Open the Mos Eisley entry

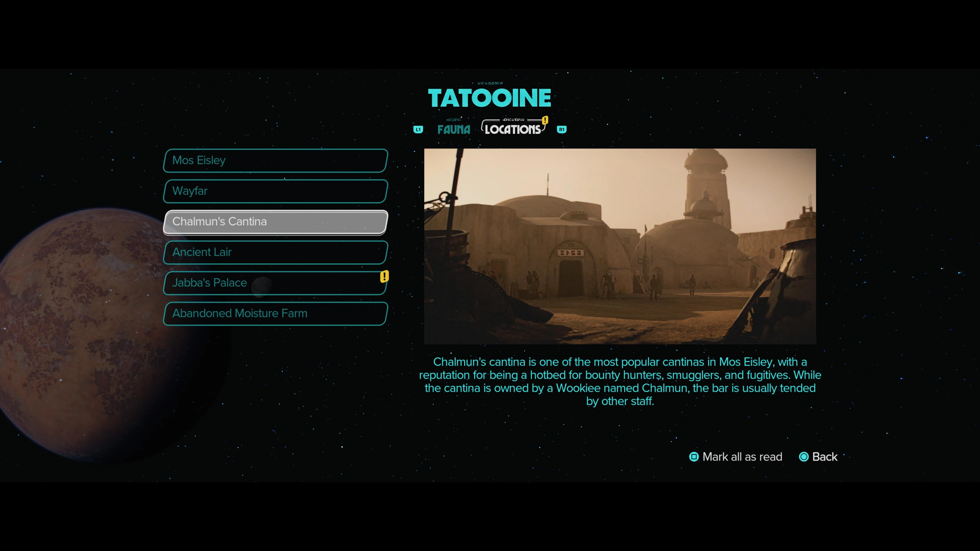[x=275, y=160]
